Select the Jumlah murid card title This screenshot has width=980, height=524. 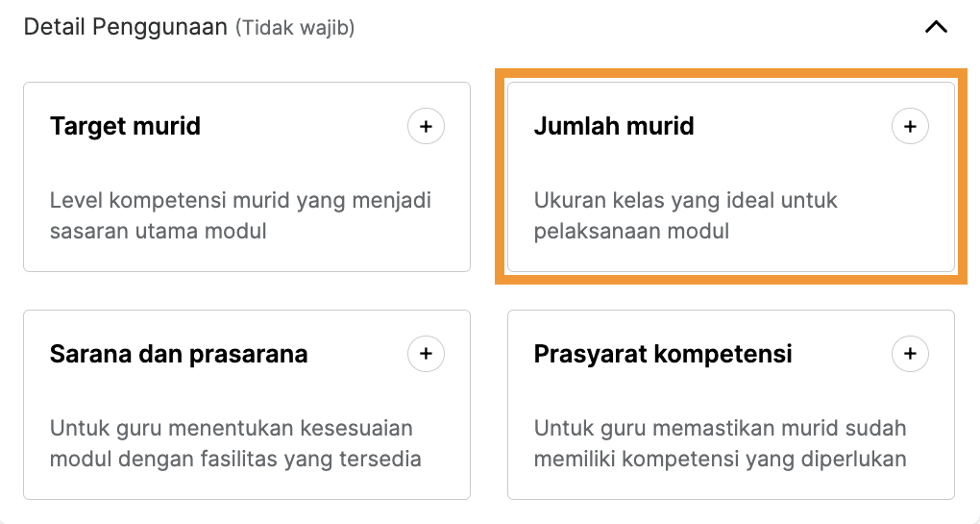pyautogui.click(x=614, y=126)
